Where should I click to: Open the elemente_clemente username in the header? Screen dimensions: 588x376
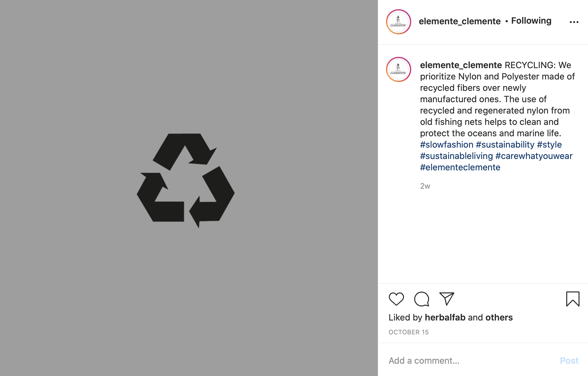click(459, 21)
